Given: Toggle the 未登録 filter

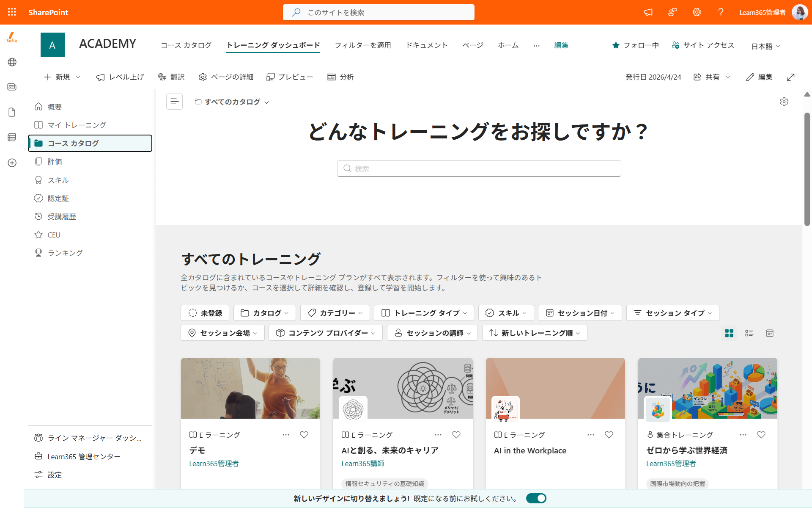Looking at the screenshot, I should point(205,313).
